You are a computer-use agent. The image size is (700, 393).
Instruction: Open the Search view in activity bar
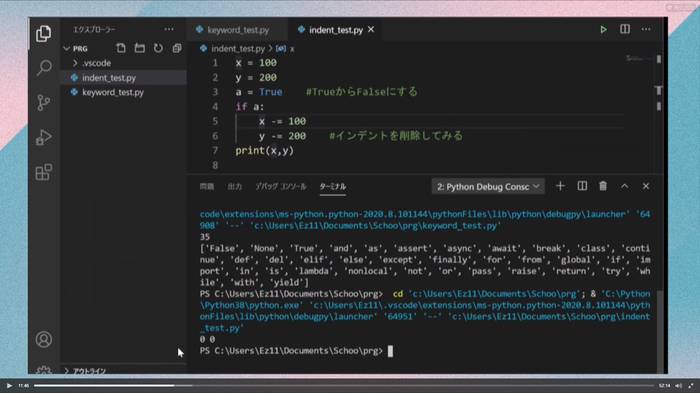[x=44, y=68]
